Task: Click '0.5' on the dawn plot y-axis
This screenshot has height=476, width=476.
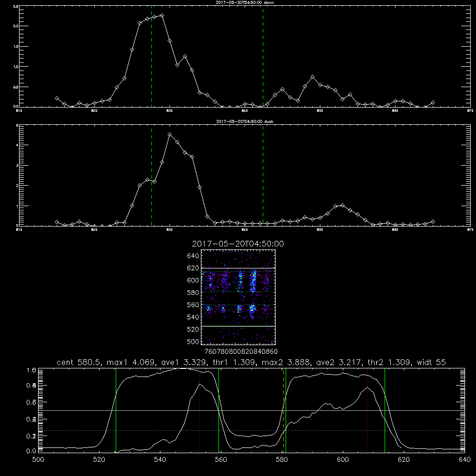Action: coord(16,87)
